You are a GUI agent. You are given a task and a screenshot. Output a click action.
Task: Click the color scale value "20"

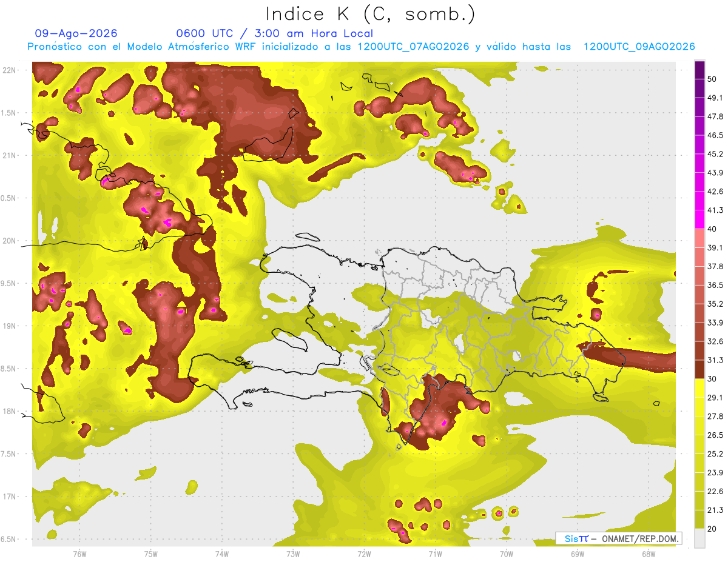point(712,529)
